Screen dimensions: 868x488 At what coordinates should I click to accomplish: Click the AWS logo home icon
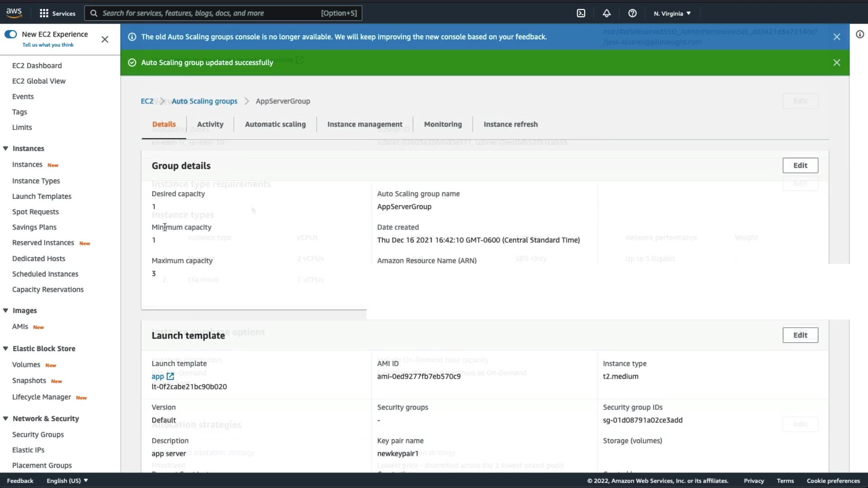tap(14, 13)
